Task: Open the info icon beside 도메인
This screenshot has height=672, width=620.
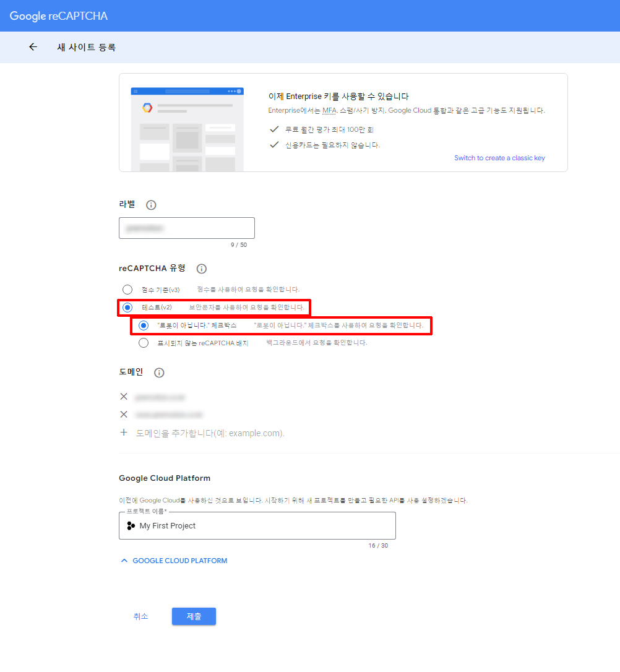Action: [159, 373]
